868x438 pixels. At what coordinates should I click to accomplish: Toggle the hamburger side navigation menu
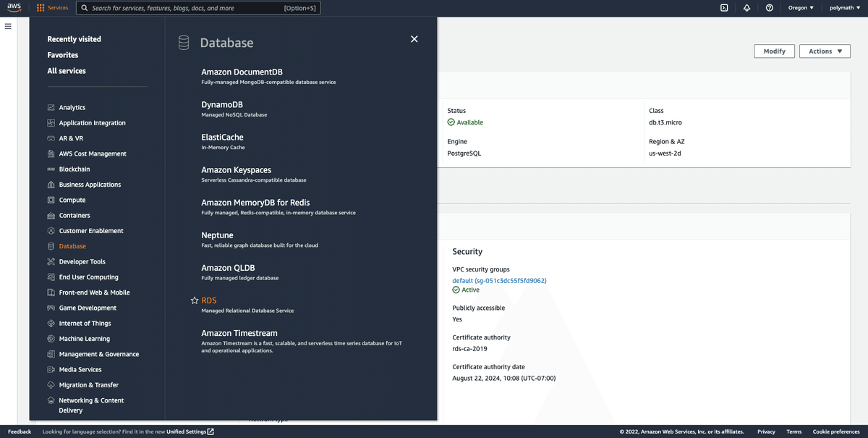[x=8, y=26]
